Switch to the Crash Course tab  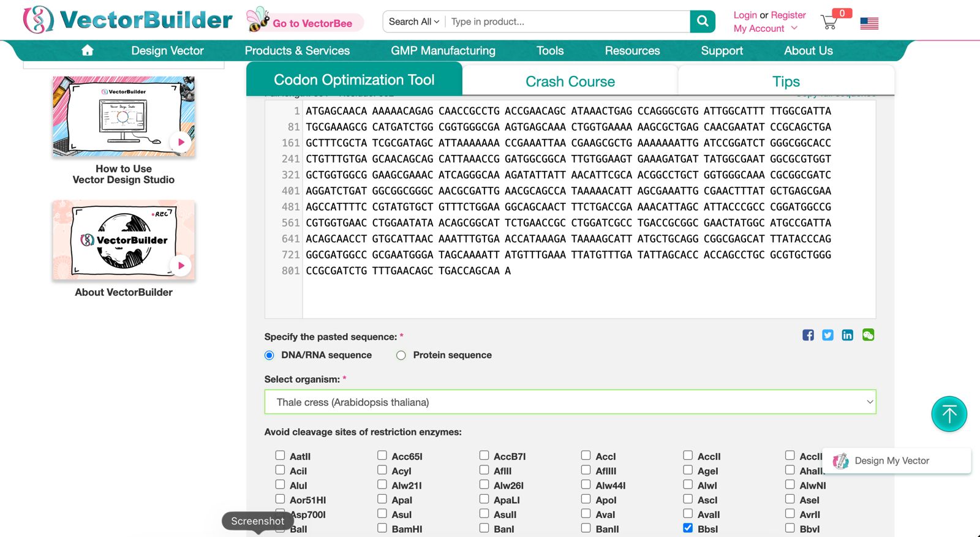(570, 81)
